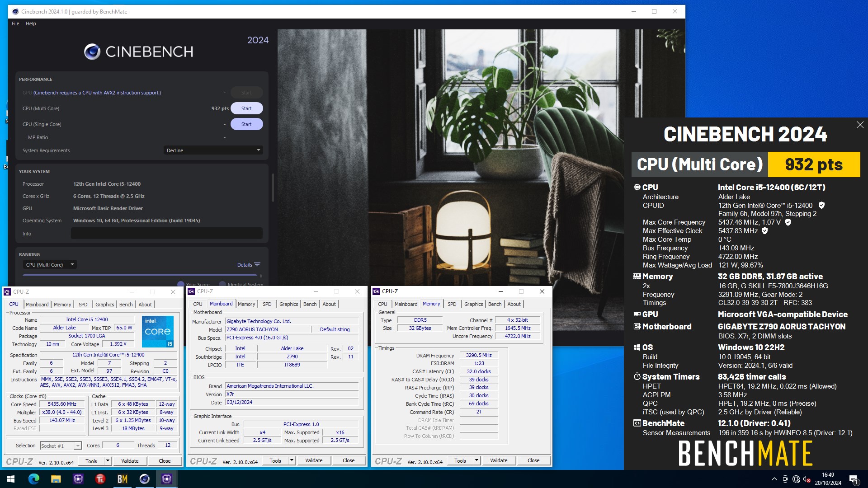The image size is (868, 488).
Task: Open the Graphics tab in right CPU-Z window
Action: point(473,304)
